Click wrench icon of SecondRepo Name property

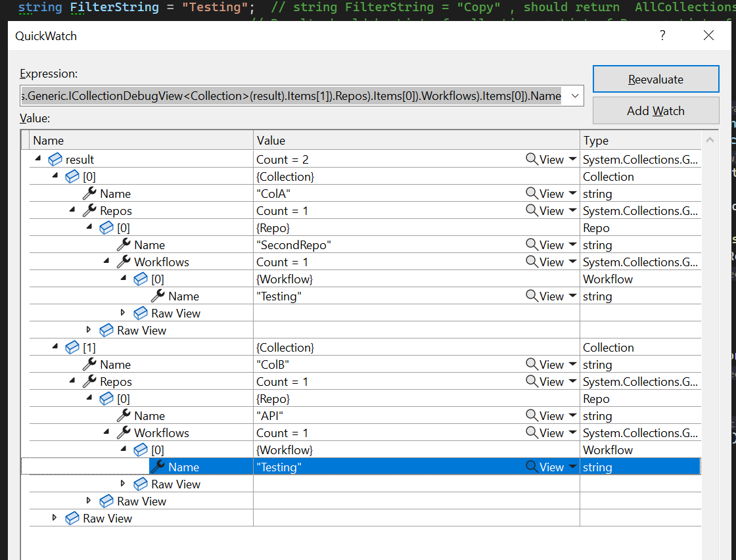(x=124, y=245)
